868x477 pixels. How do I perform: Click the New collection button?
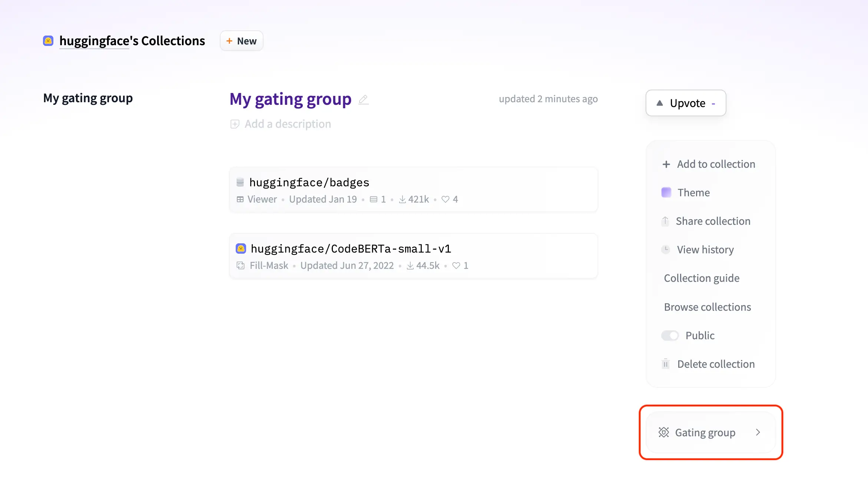coord(242,40)
